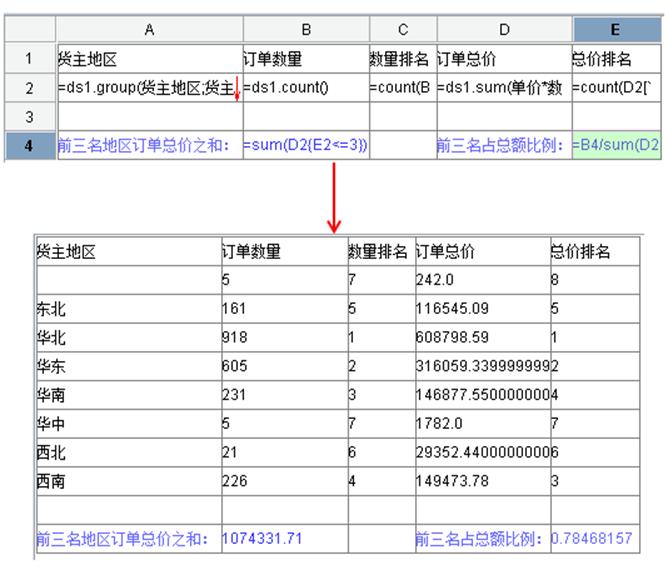Select cell with =ds1.sum(单价*数 formula
Screen dimensions: 668x570
click(504, 87)
